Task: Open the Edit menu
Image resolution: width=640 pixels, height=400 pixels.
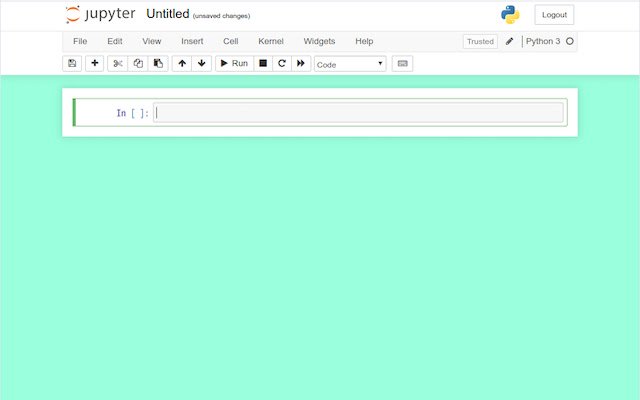Action: pos(115,41)
